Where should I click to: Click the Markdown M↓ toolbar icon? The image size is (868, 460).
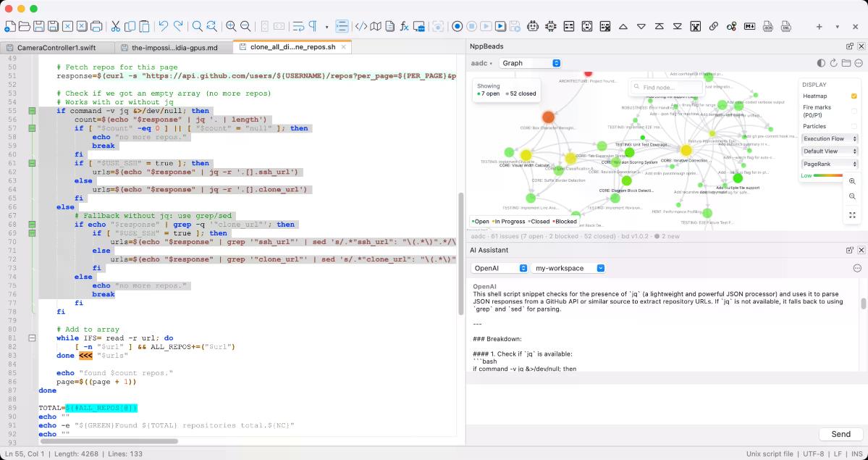coord(749,26)
